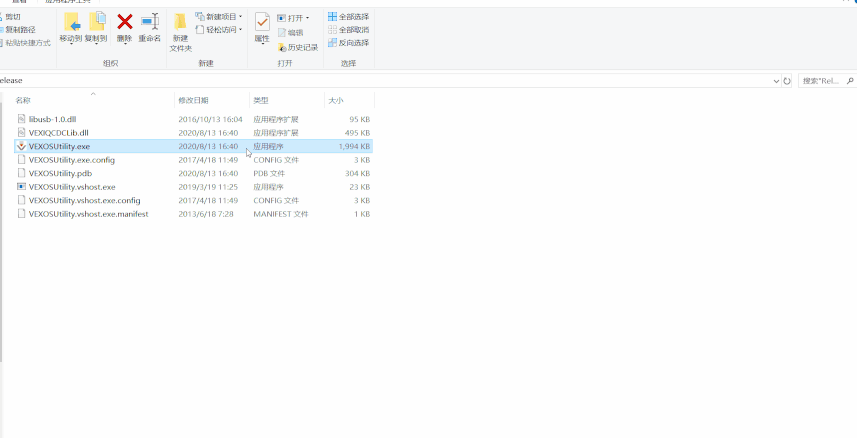This screenshot has height=438, width=857.
Task: Expand the arrow under 删除
Action: [x=125, y=44]
